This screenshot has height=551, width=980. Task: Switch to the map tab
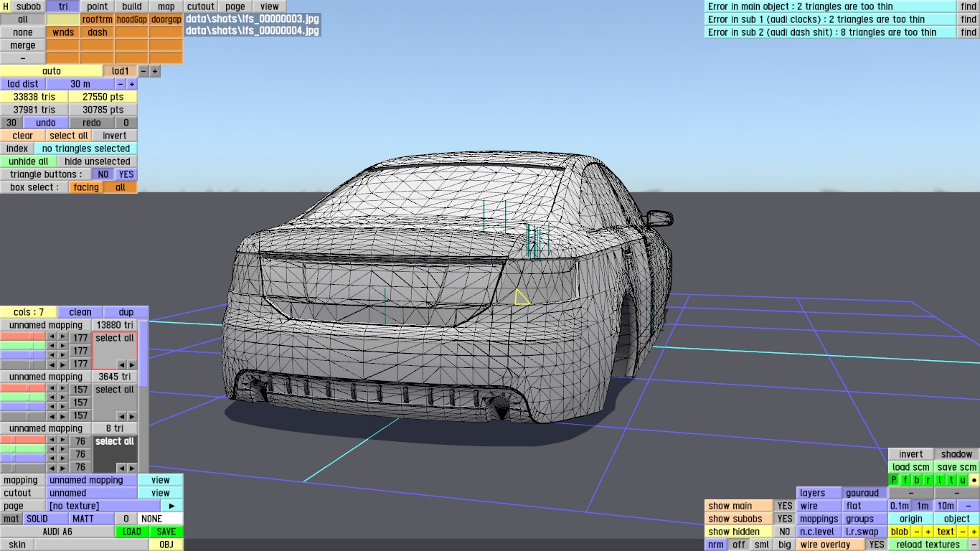[166, 6]
